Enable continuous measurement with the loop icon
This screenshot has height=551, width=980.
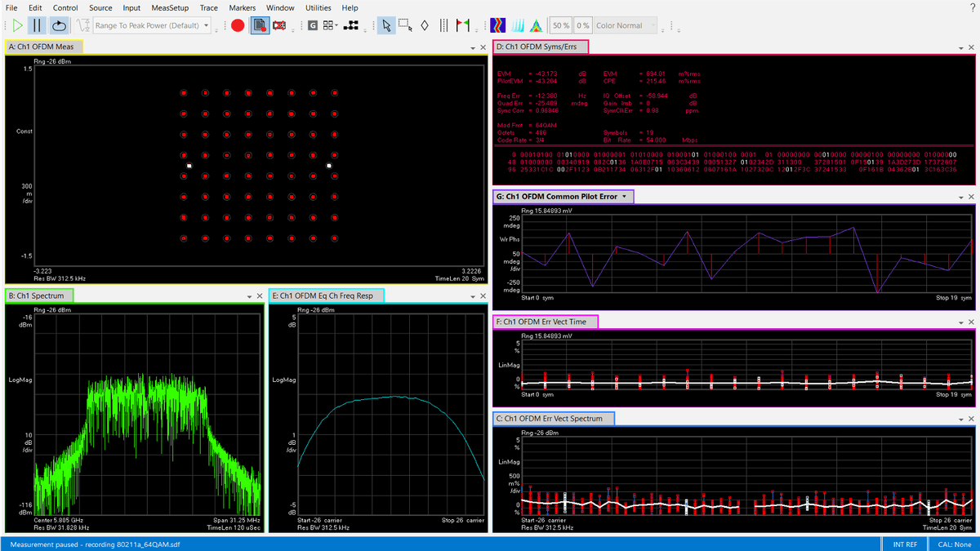57,25
